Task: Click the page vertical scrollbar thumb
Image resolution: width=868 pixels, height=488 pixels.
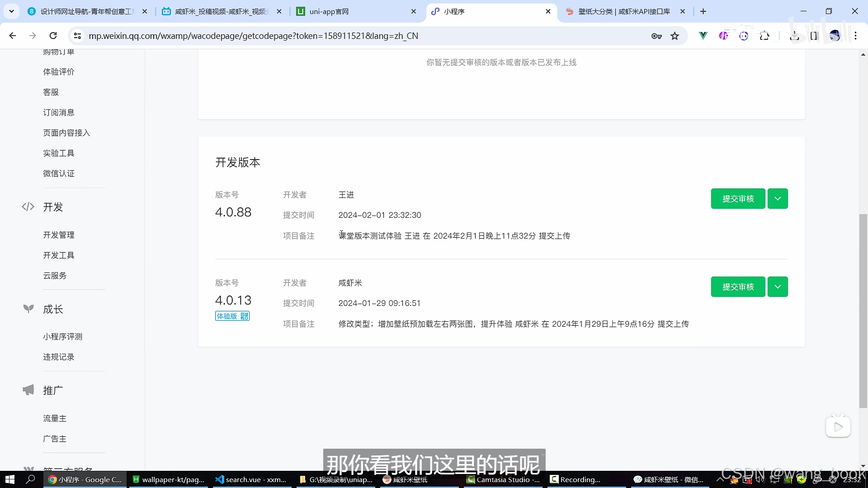Action: (863, 312)
